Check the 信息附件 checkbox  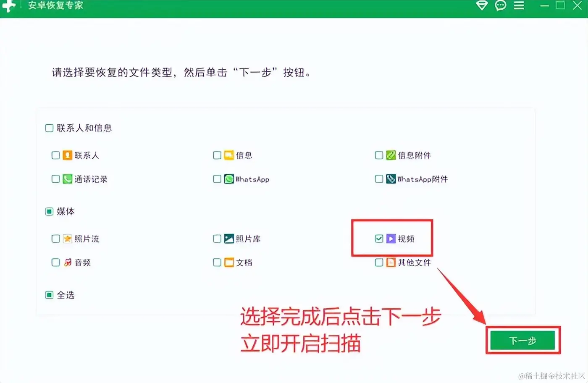coord(379,155)
